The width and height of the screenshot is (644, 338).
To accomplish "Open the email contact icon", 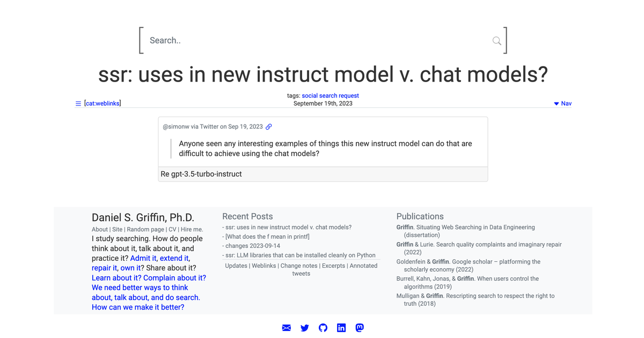I will point(286,328).
